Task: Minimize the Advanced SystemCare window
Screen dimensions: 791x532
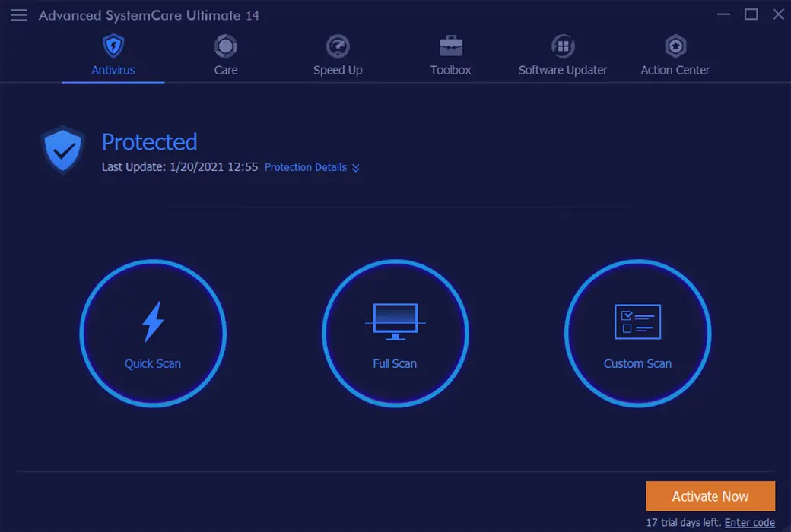Action: 724,14
